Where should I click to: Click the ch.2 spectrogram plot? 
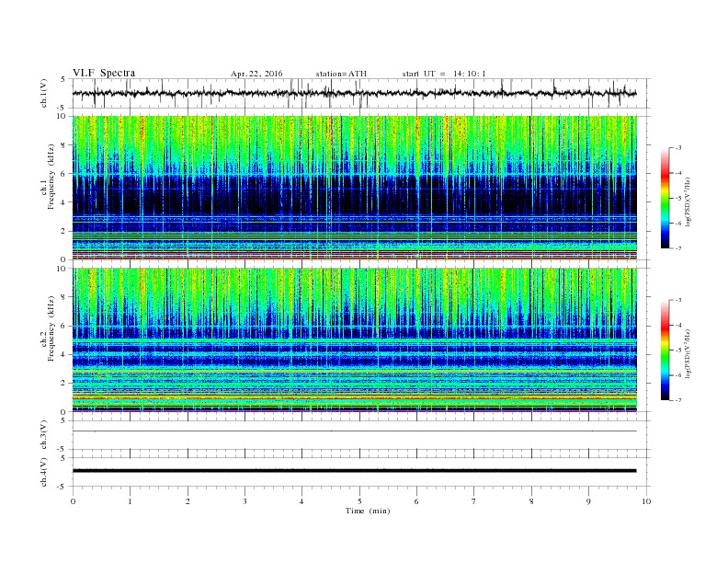(x=355, y=340)
